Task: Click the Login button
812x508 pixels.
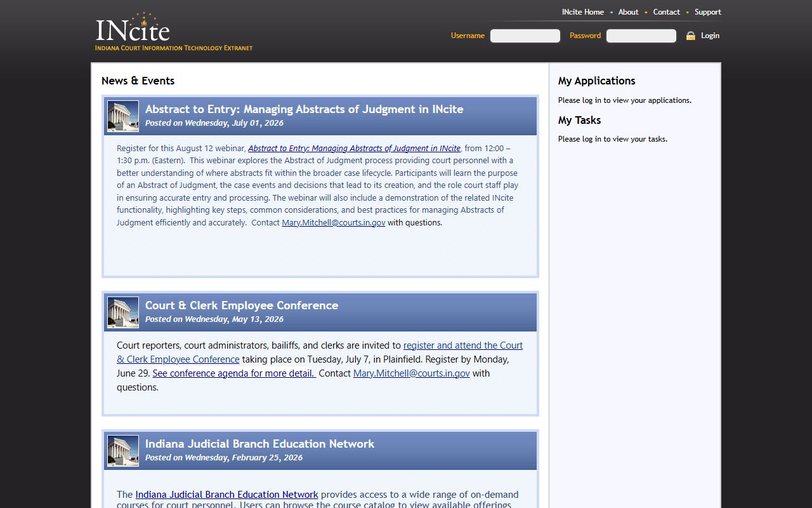Action: (x=710, y=36)
